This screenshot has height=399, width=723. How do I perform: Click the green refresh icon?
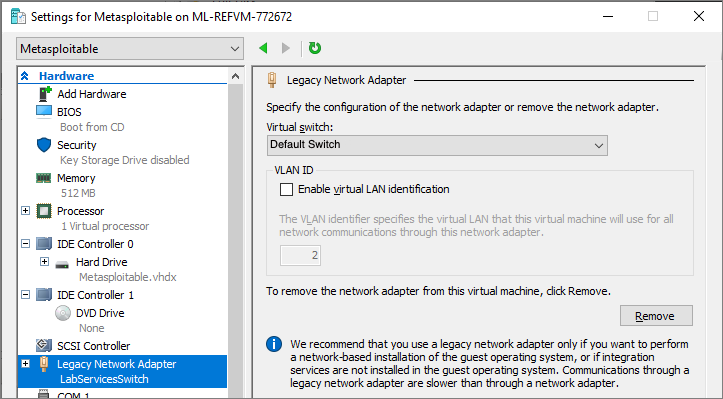point(315,48)
